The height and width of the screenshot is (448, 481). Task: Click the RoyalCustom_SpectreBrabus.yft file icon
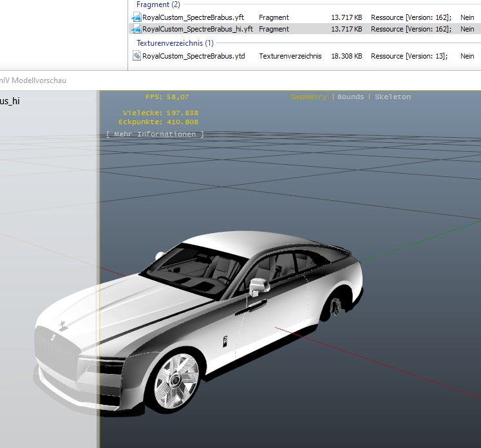(x=137, y=17)
